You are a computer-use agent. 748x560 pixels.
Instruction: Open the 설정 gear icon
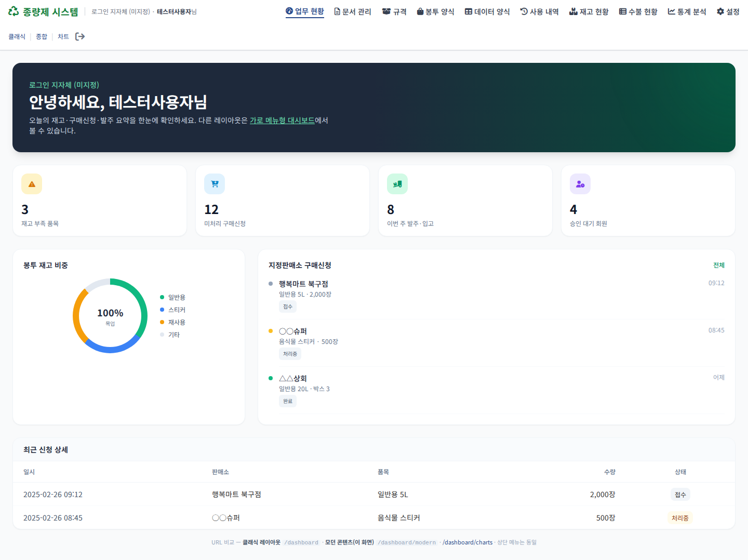click(719, 11)
